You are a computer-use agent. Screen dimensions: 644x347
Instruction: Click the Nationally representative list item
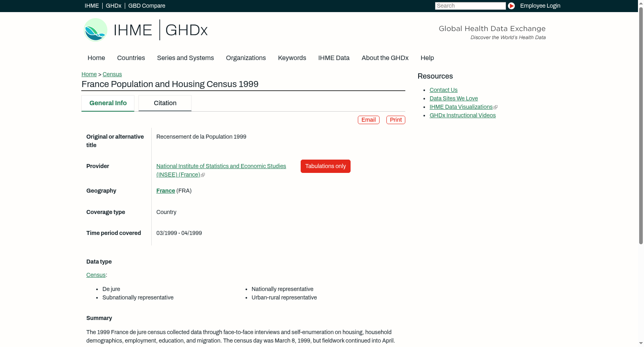tap(283, 289)
